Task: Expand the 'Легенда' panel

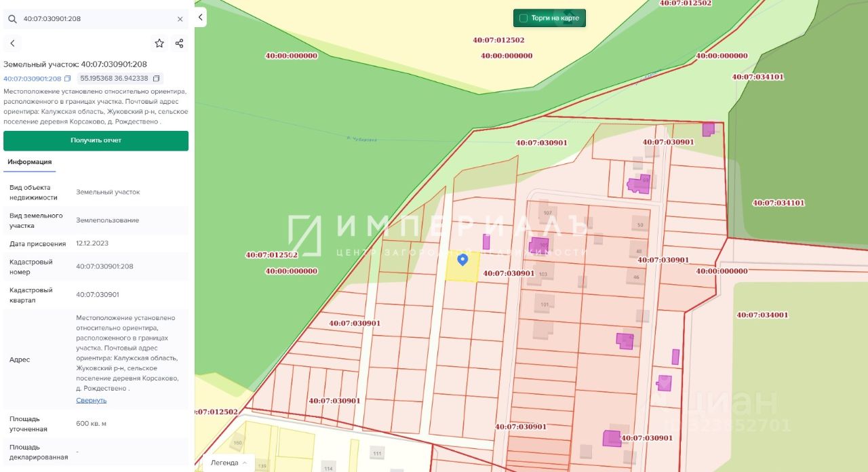Action: (x=229, y=463)
